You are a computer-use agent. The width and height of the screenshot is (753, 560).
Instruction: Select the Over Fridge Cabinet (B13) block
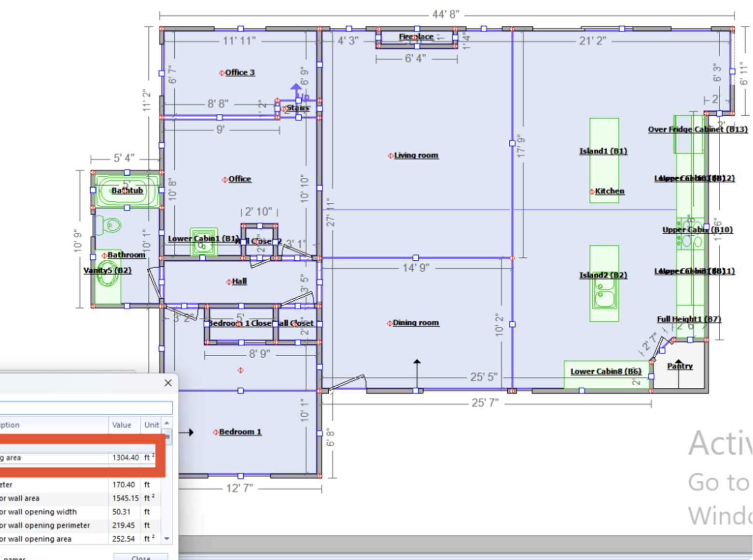click(x=689, y=134)
